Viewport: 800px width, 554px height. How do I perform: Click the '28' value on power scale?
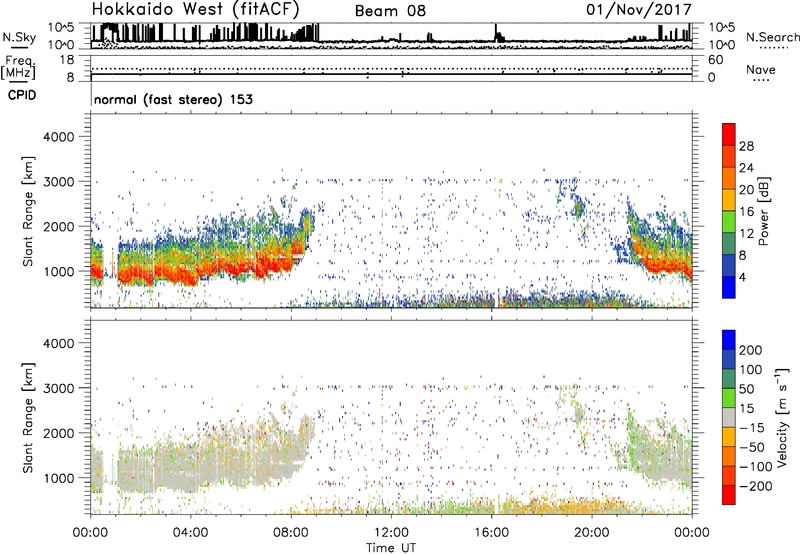tap(746, 147)
